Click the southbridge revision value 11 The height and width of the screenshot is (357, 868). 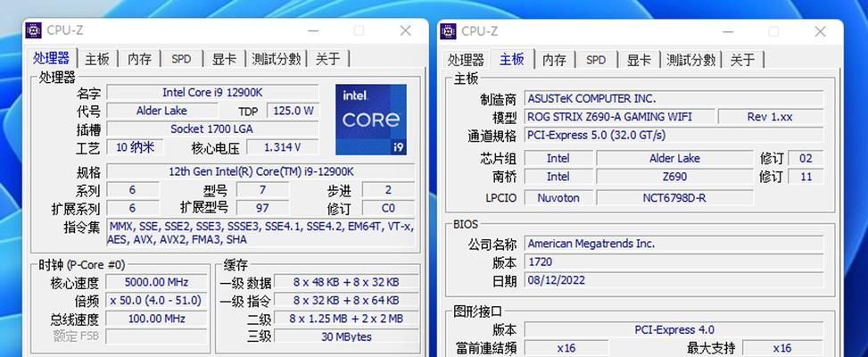point(806,177)
